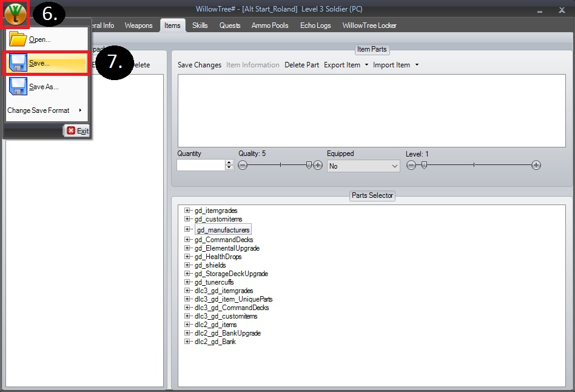
Task: Click the WillowTree application logo button
Action: pyautogui.click(x=16, y=14)
